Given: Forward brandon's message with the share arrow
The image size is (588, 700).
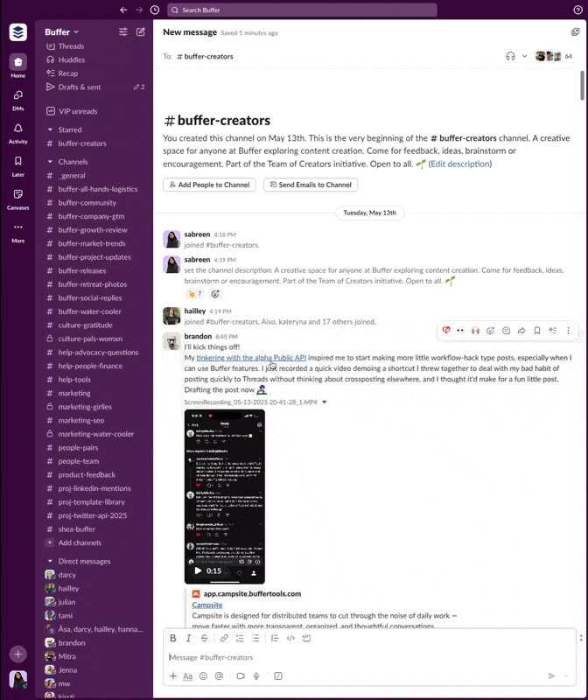Looking at the screenshot, I should (521, 331).
